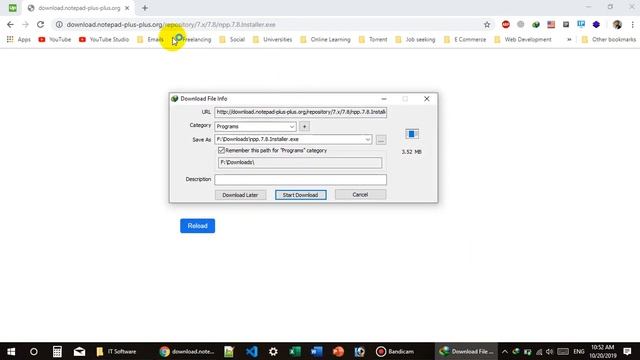Image resolution: width=640 pixels, height=360 pixels.
Task: Cancel the Download File Info dialog
Action: (360, 194)
